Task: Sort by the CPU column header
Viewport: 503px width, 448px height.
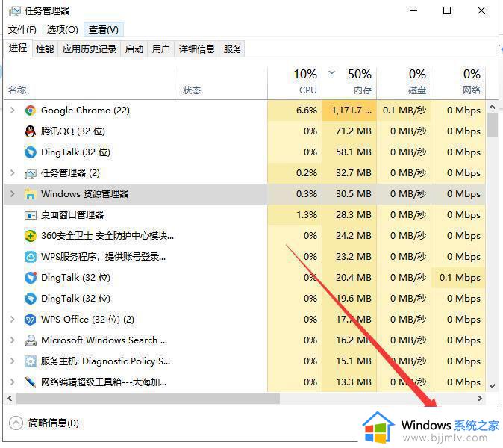Action: [x=295, y=82]
